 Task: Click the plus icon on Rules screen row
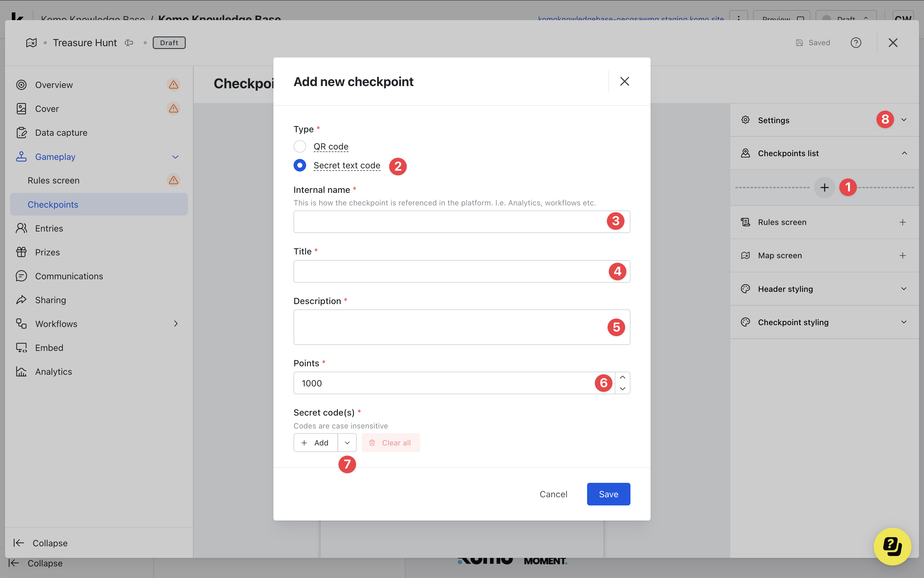point(903,222)
